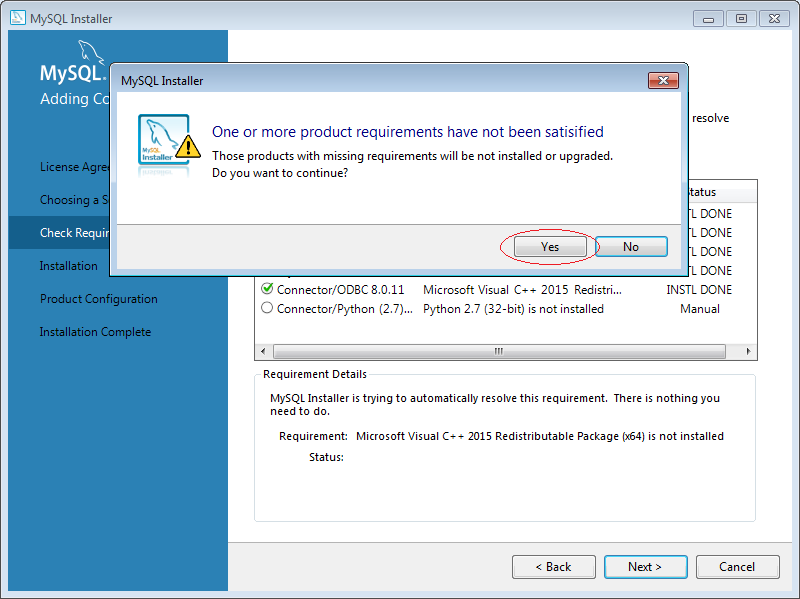800x599 pixels.
Task: Select the Installation step in sidebar
Action: pyautogui.click(x=68, y=266)
